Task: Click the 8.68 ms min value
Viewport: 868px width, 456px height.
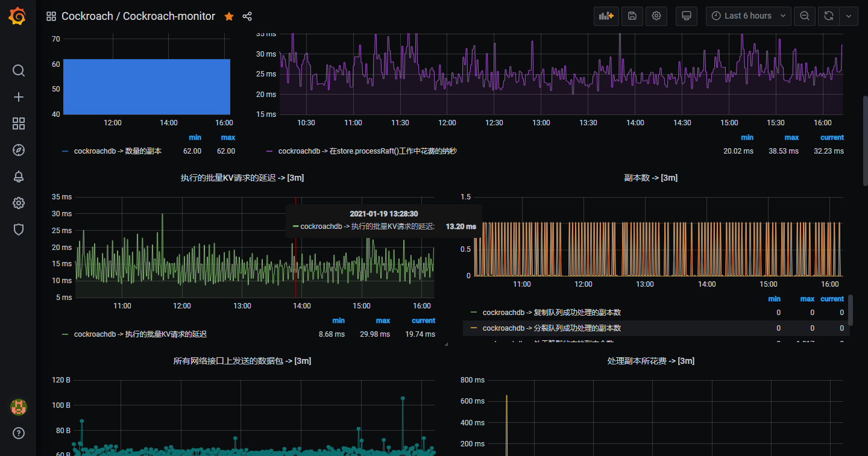Action: coord(332,334)
